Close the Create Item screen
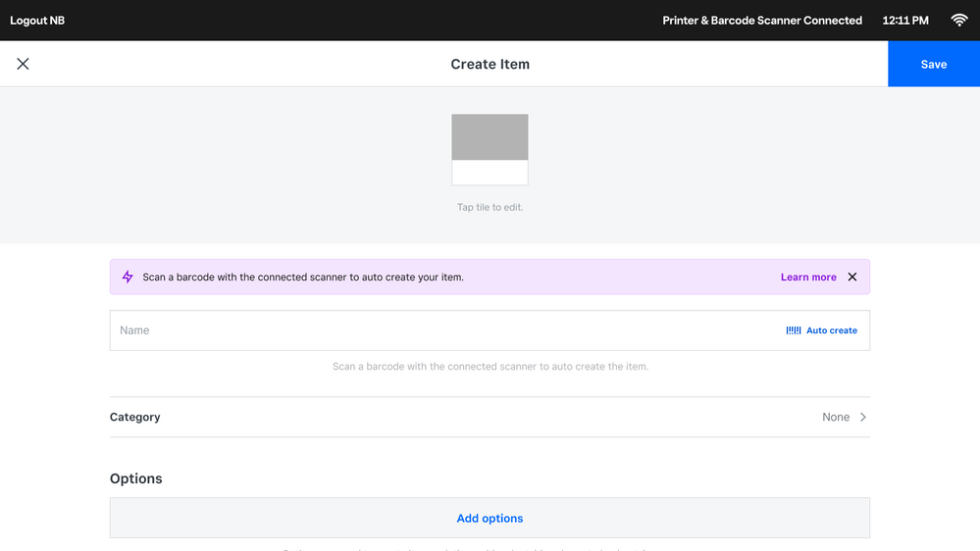Image resolution: width=980 pixels, height=551 pixels. 23,64
